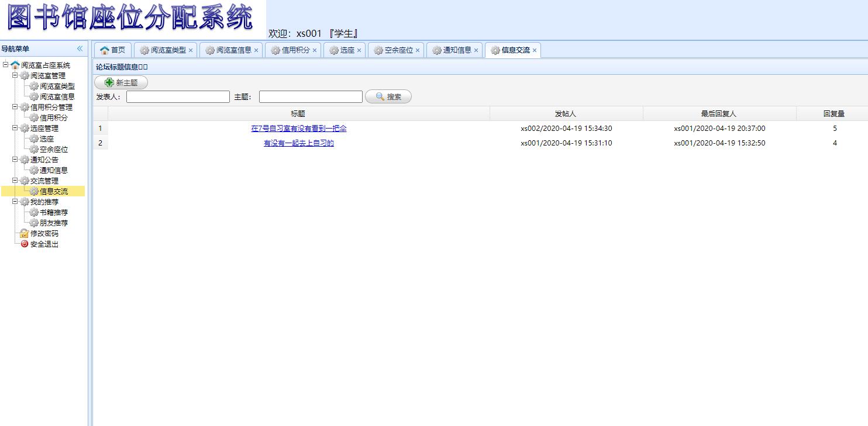Click the 主题 search input field
The image size is (868, 426).
(x=310, y=96)
